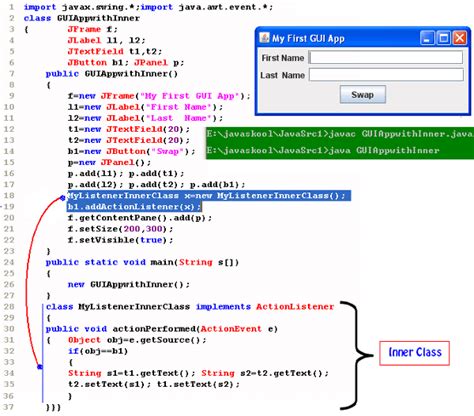Image resolution: width=474 pixels, height=416 pixels.
Task: Click line number 1 in the gutter
Action: pyautogui.click(x=12, y=7)
